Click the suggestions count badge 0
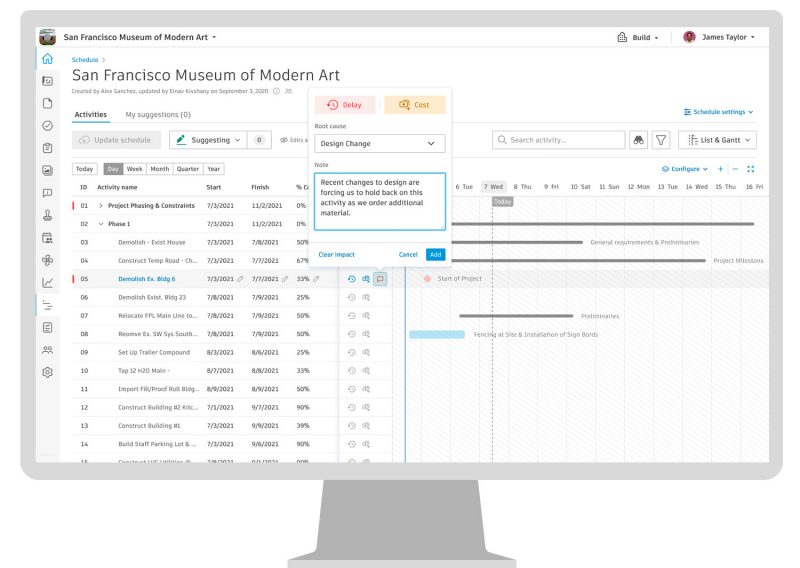 (259, 140)
